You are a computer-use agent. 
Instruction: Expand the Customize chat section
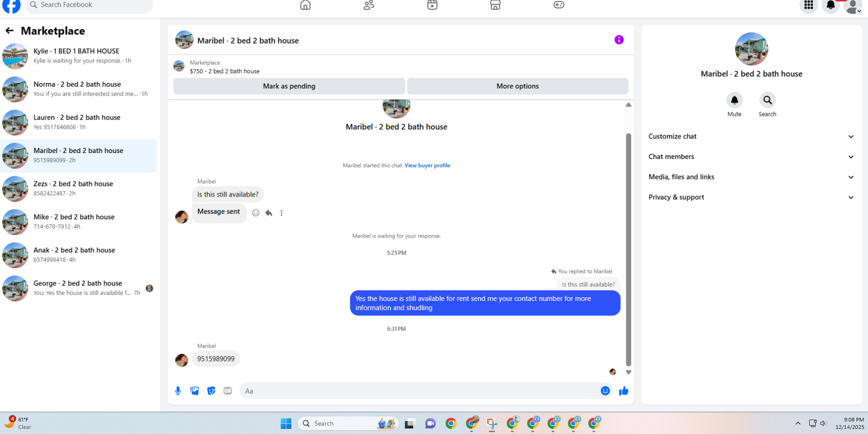point(751,136)
